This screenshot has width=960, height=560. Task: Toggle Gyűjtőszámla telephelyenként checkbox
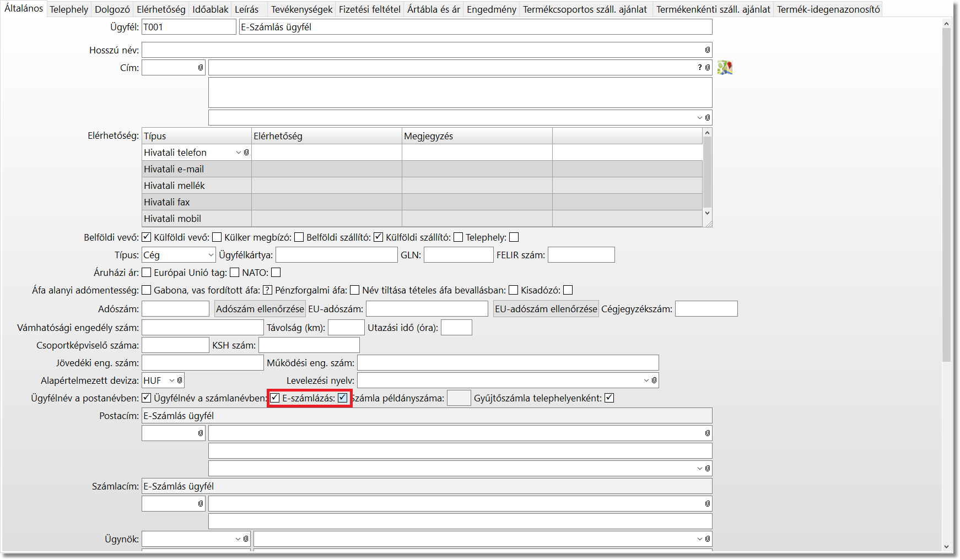coord(610,398)
